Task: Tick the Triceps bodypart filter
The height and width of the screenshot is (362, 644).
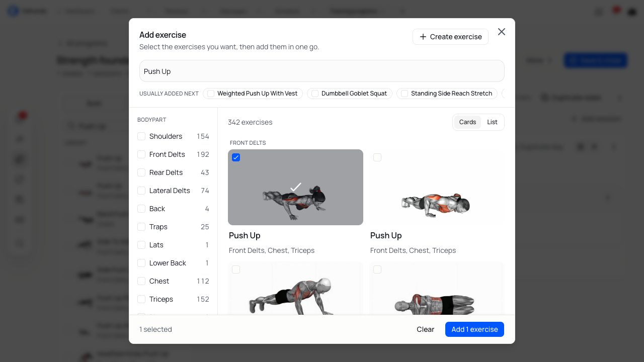Action: 141,299
